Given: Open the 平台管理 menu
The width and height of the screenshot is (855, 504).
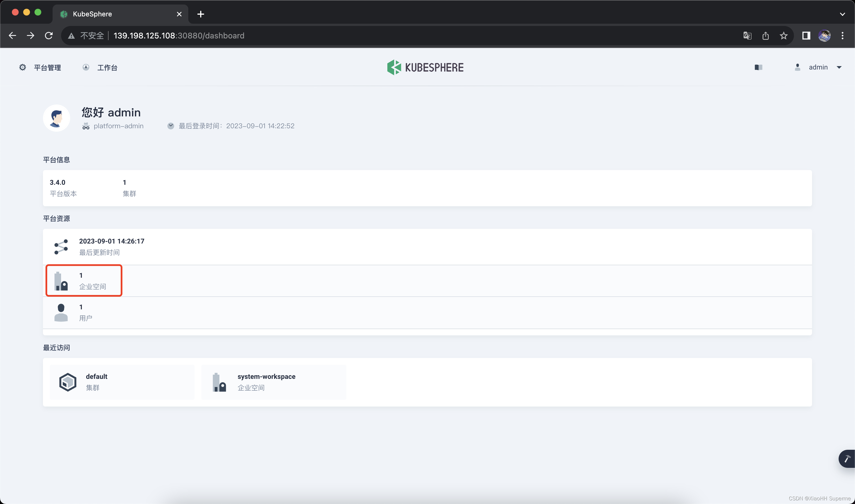Looking at the screenshot, I should 47,67.
